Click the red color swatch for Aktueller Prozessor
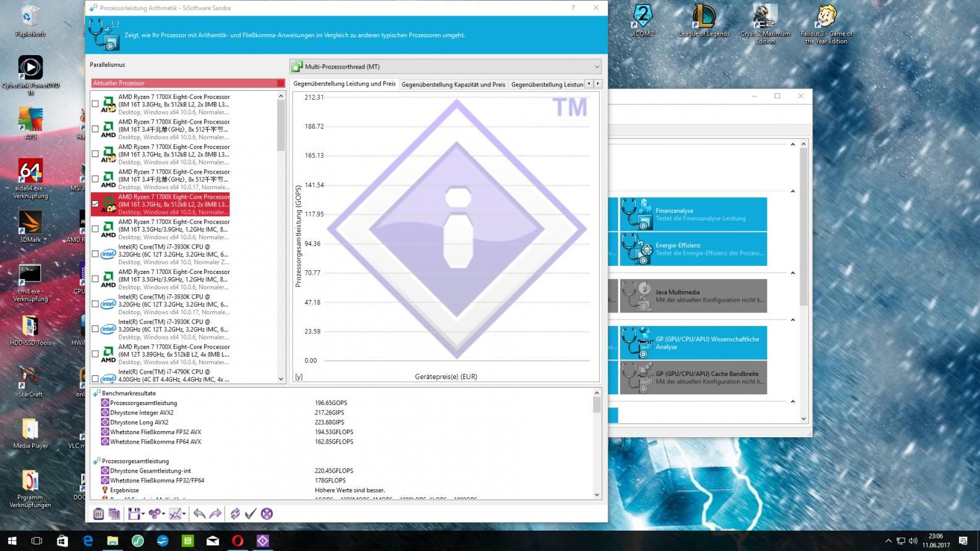This screenshot has height=551, width=980. pyautogui.click(x=281, y=83)
